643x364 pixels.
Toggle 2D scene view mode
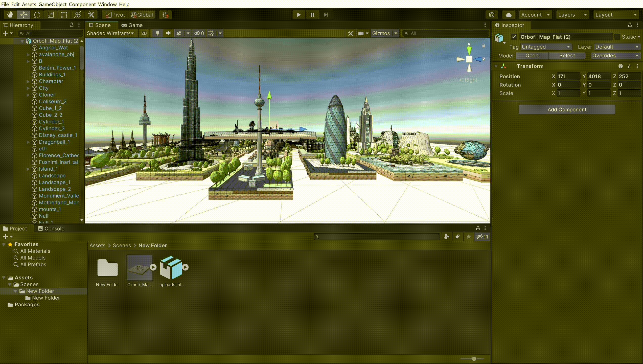pyautogui.click(x=144, y=33)
